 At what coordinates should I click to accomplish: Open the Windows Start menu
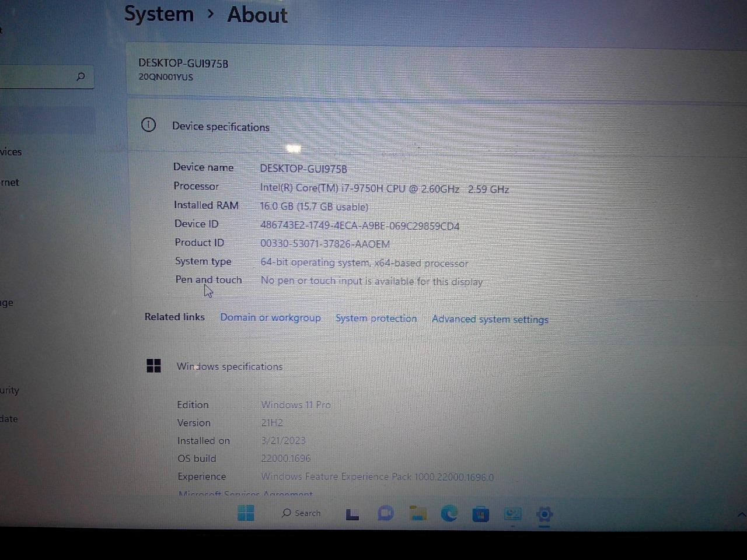pyautogui.click(x=246, y=513)
